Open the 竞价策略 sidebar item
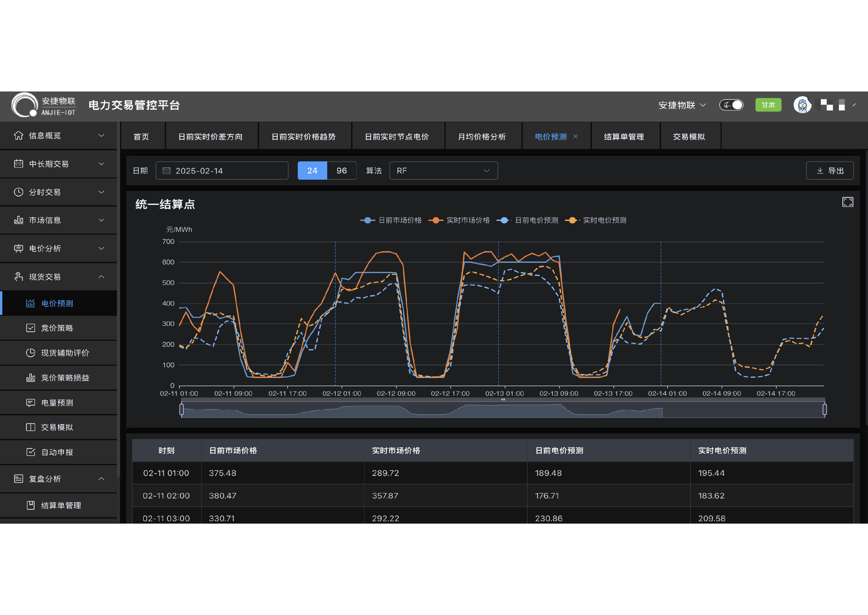This screenshot has width=868, height=615. pyautogui.click(x=57, y=328)
